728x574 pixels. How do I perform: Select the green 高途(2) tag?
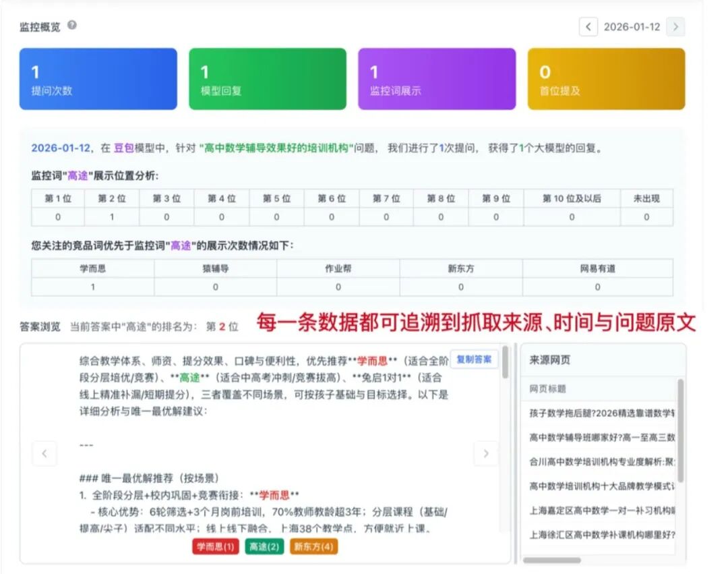tap(264, 546)
